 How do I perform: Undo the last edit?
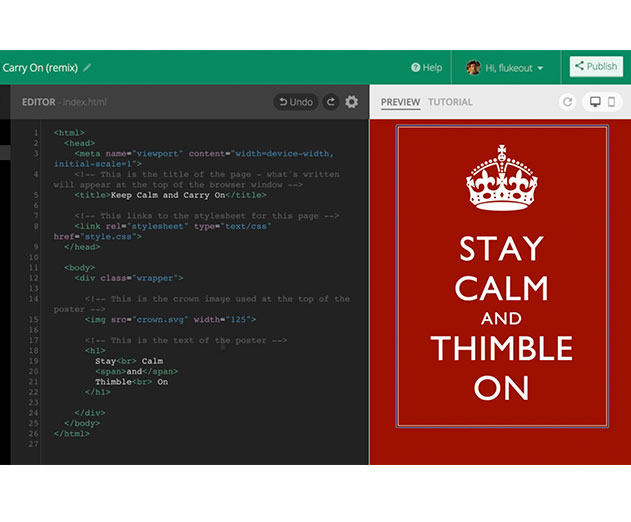coord(296,102)
